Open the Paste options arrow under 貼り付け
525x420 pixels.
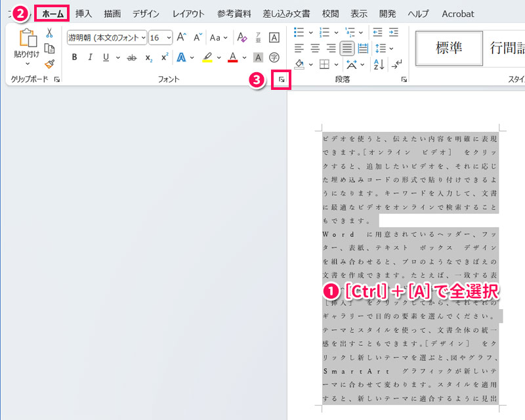[x=28, y=64]
